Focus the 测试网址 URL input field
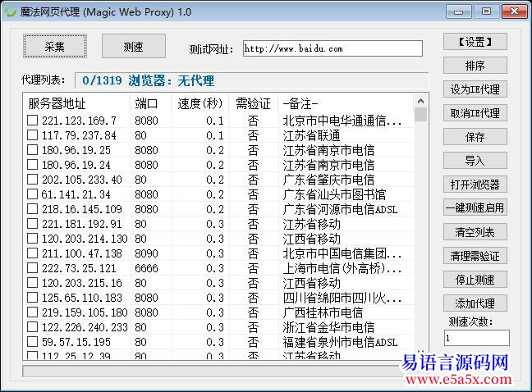Screen dimensions: 532x392 332,48
